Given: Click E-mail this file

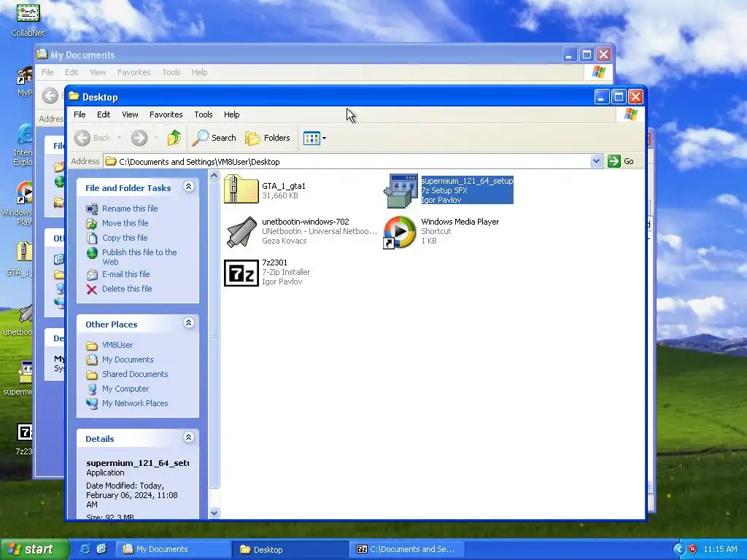Looking at the screenshot, I should pos(125,274).
